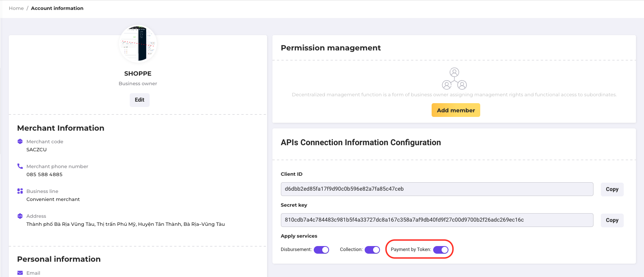Click the SHOPPE profile avatar
The width and height of the screenshot is (644, 277).
138,44
